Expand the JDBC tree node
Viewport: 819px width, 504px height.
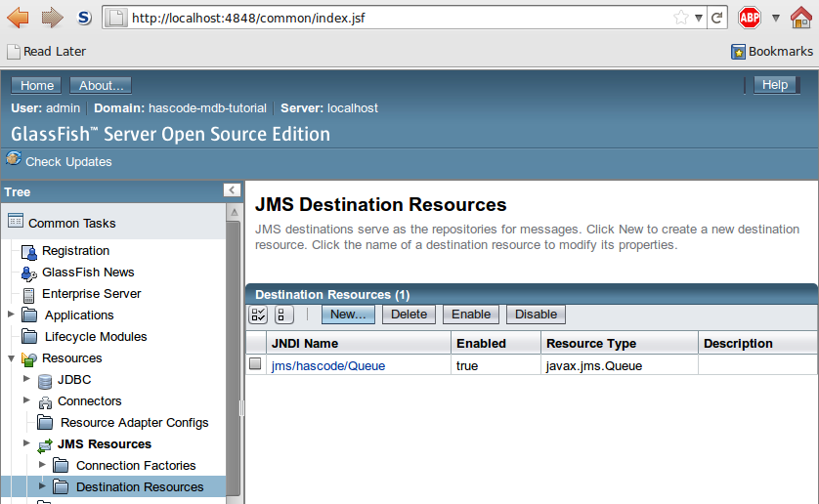(x=26, y=378)
